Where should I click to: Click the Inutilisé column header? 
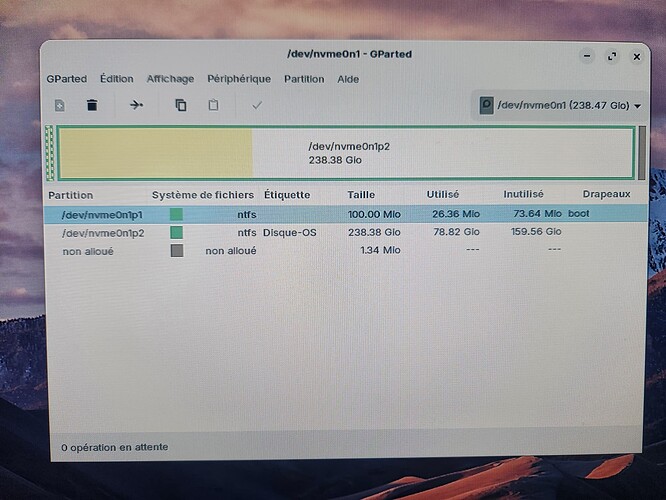(x=523, y=194)
